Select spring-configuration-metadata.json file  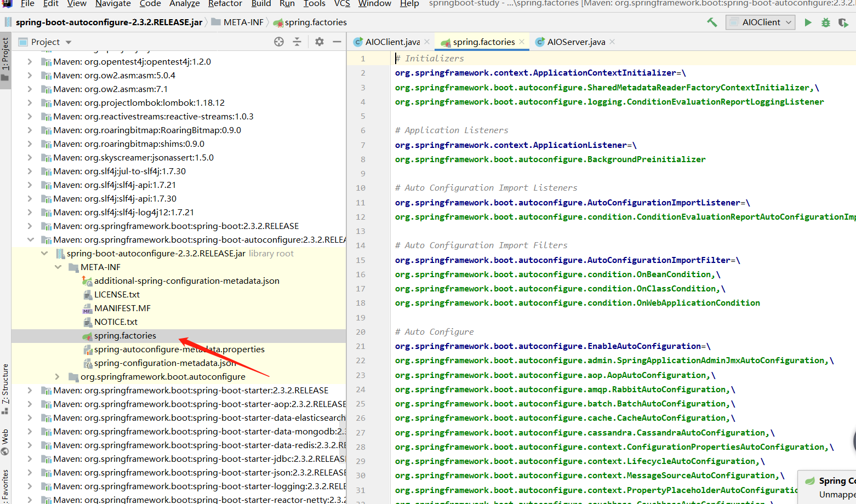coord(164,363)
